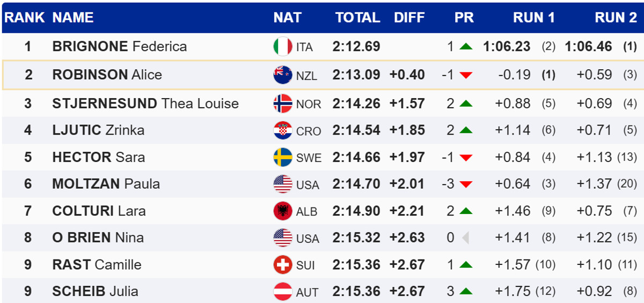The width and height of the screenshot is (644, 303).
Task: Click Albania flag for Colturi
Action: pyautogui.click(x=283, y=211)
